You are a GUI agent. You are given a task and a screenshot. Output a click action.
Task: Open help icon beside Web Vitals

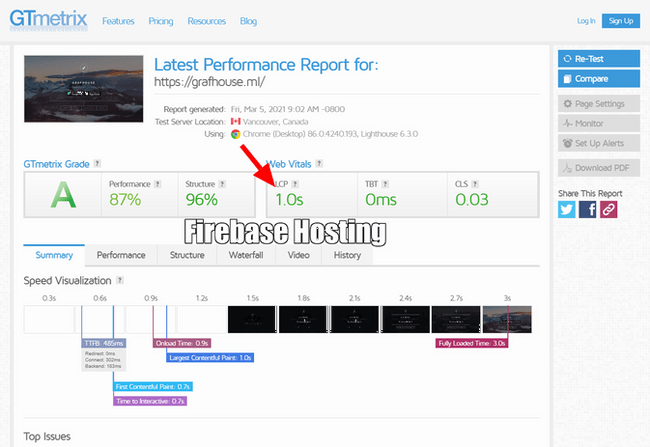[319, 163]
